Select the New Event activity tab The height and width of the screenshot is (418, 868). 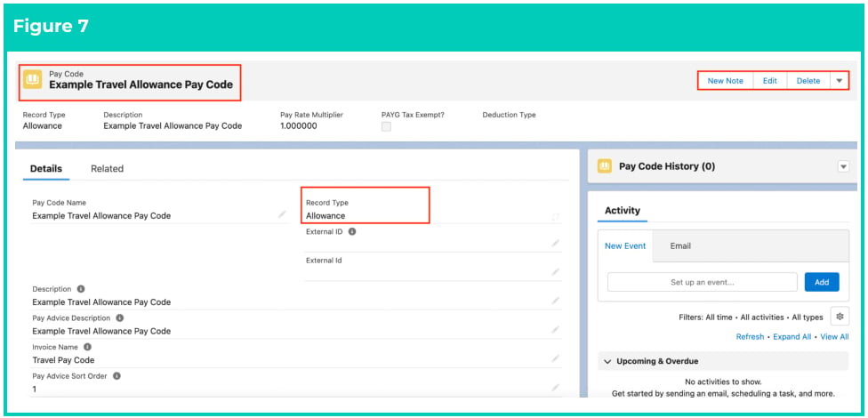(625, 245)
